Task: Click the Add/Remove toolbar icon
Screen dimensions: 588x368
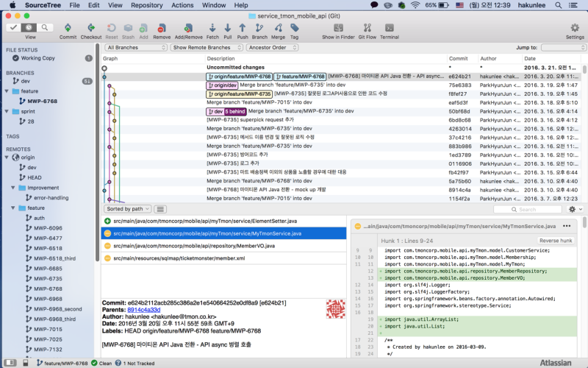Action: 189,28
